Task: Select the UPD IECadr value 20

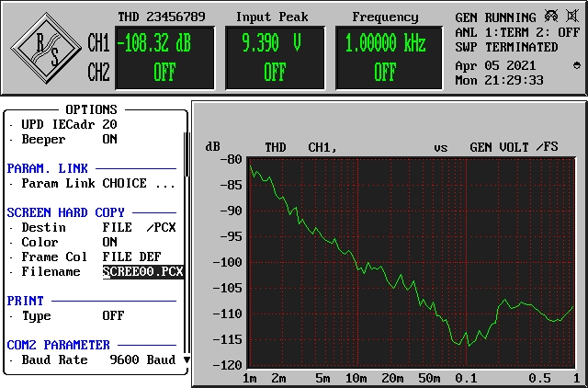Action: coord(109,124)
